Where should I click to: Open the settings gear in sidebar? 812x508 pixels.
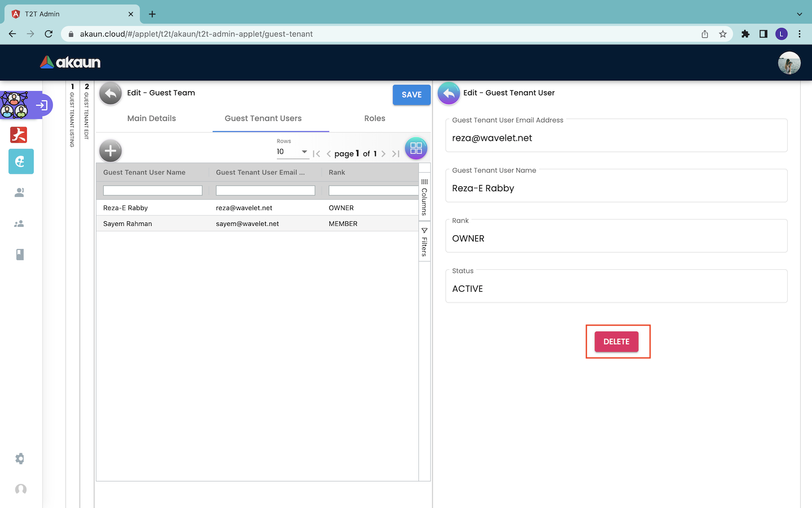[20, 458]
